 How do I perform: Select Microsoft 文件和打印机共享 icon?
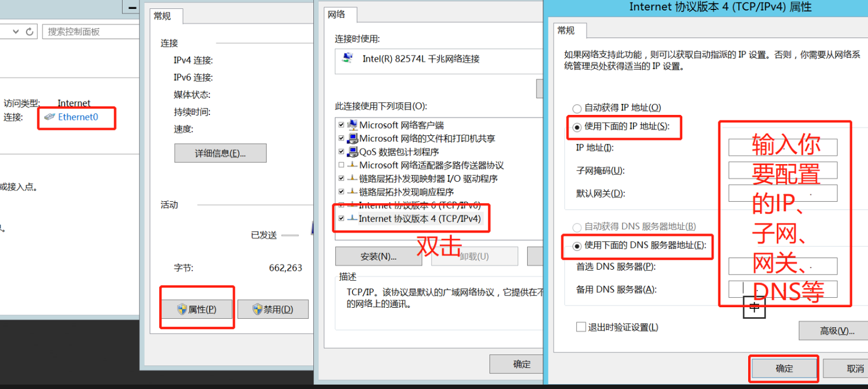tap(353, 138)
